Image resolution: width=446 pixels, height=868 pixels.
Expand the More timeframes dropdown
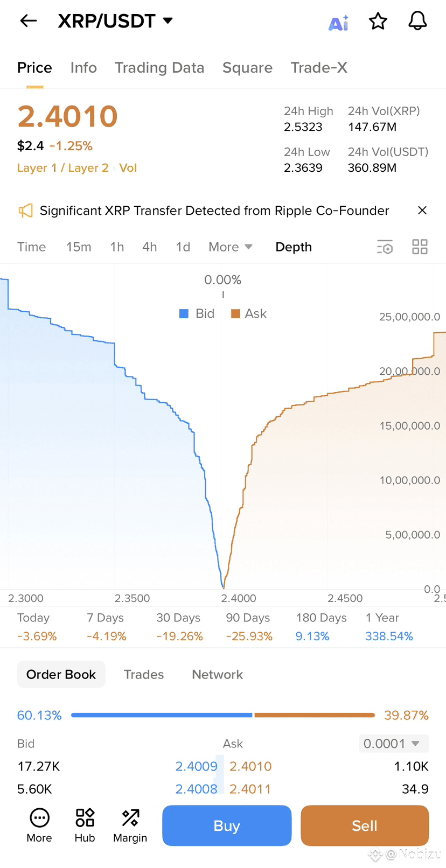(x=230, y=247)
